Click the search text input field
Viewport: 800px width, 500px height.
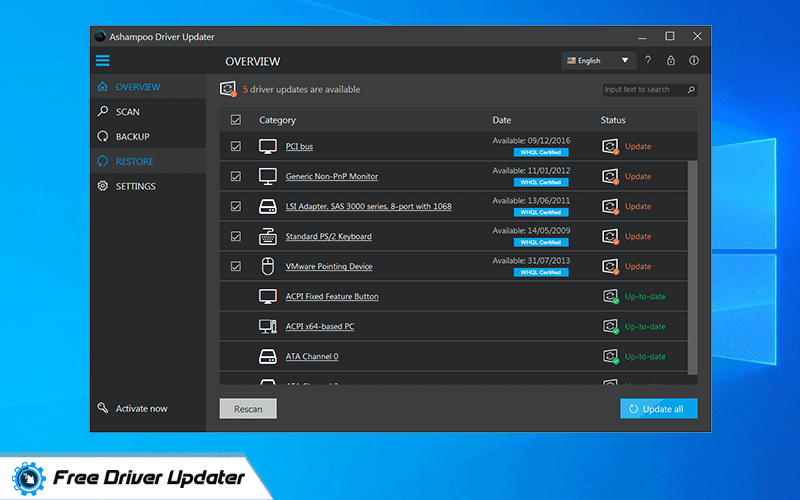pyautogui.click(x=645, y=90)
